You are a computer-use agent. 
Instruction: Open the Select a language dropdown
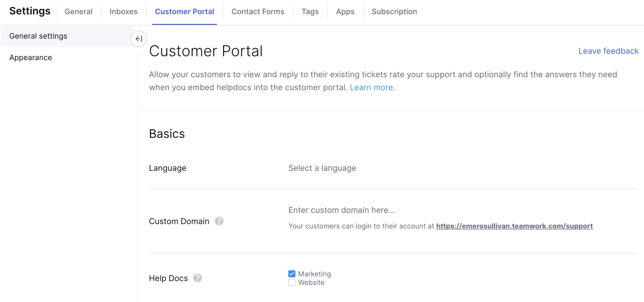322,168
